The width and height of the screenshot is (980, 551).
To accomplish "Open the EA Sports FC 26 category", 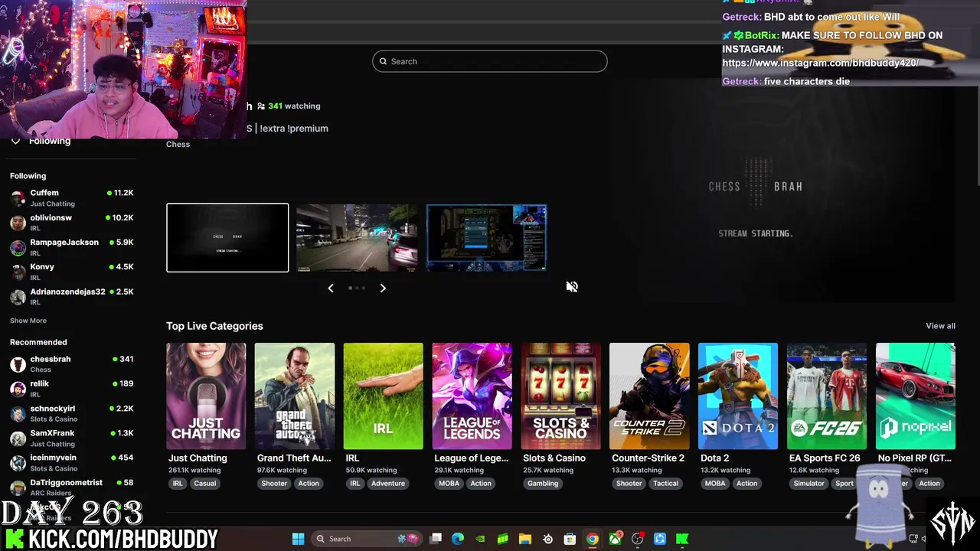I will [x=827, y=396].
